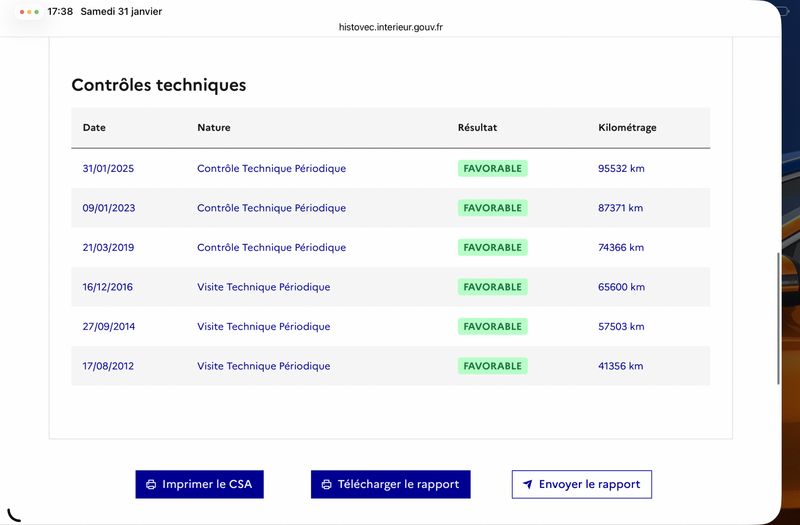Select the 65600 km mileage value
The width and height of the screenshot is (800, 525).
[621, 287]
